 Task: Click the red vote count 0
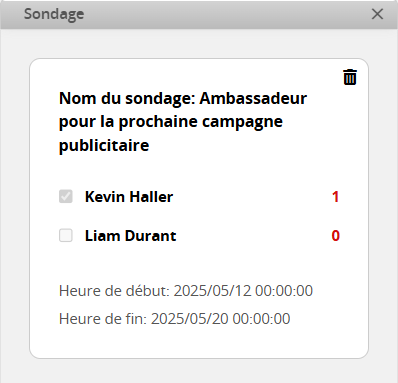[335, 236]
